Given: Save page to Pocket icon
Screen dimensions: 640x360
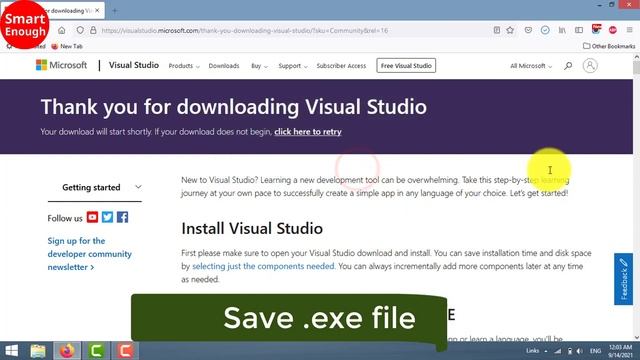Looking at the screenshot, I should (x=528, y=30).
